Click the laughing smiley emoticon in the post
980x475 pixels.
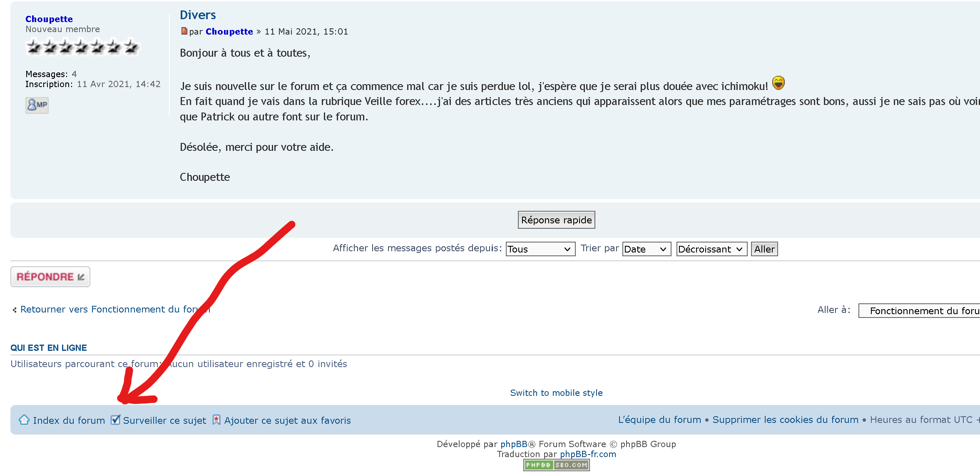pos(778,83)
